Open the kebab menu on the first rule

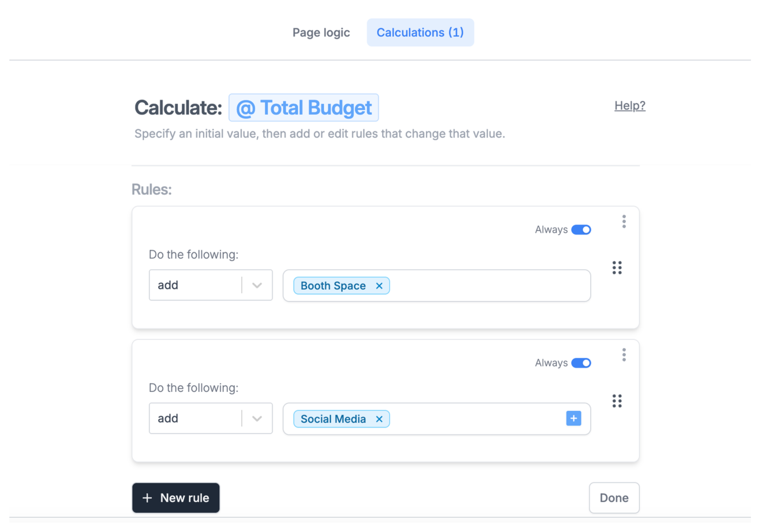coord(624,221)
